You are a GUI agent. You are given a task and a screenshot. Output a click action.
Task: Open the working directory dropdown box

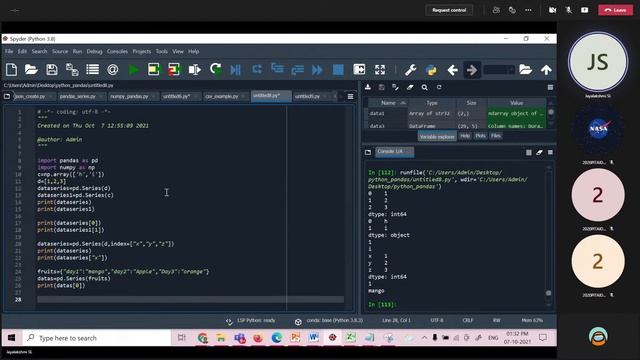click(x=499, y=70)
